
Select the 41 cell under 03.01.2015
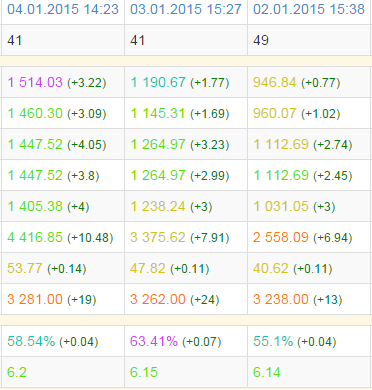pos(138,41)
